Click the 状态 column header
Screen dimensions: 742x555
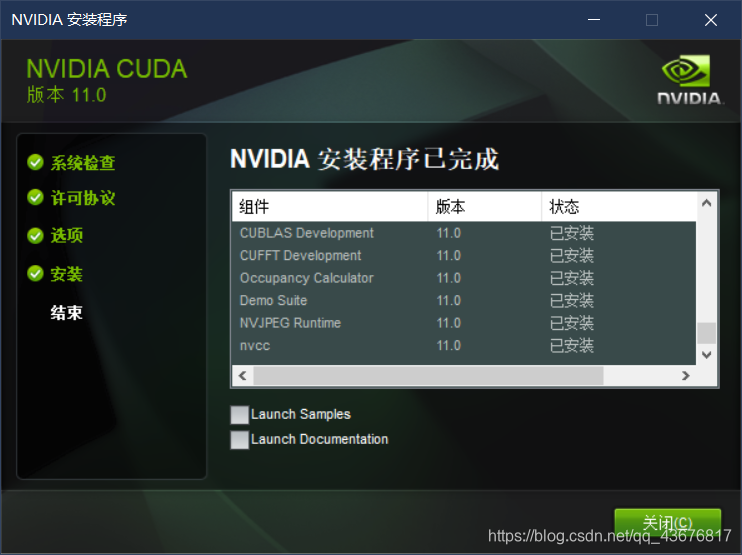click(618, 207)
